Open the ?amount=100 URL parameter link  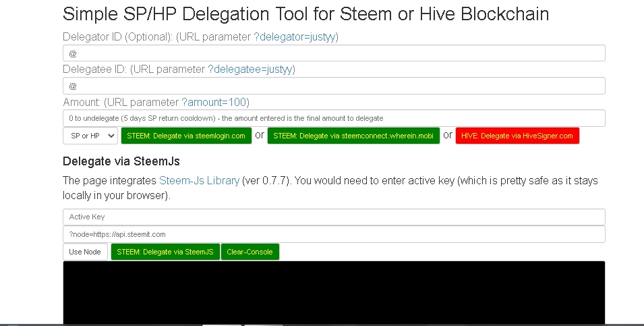pyautogui.click(x=214, y=102)
